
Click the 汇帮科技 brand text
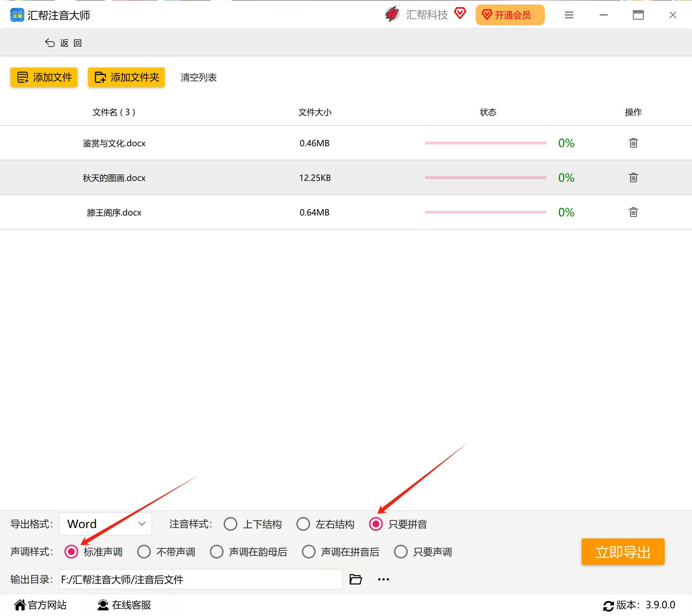(427, 15)
